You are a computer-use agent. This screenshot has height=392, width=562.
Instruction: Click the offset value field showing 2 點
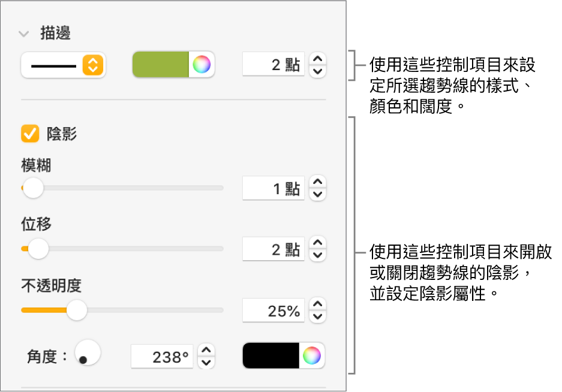[x=274, y=249]
